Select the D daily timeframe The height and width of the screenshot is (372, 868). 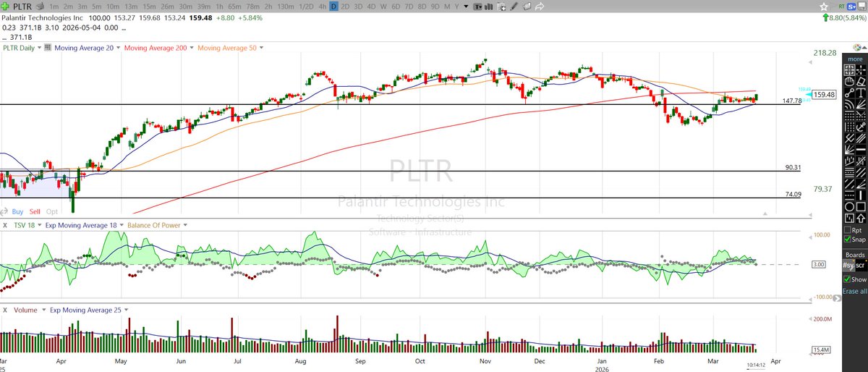click(x=333, y=7)
